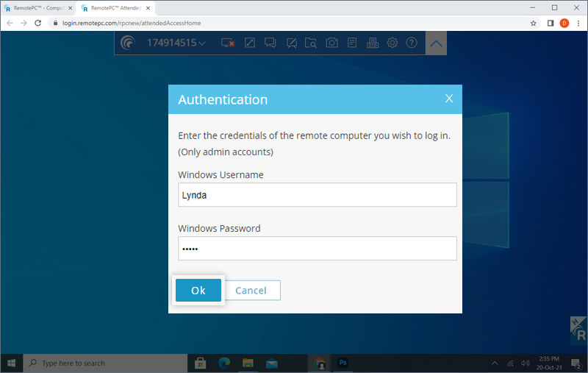Focus the Windows Password field
The width and height of the screenshot is (588, 373).
[x=317, y=249]
